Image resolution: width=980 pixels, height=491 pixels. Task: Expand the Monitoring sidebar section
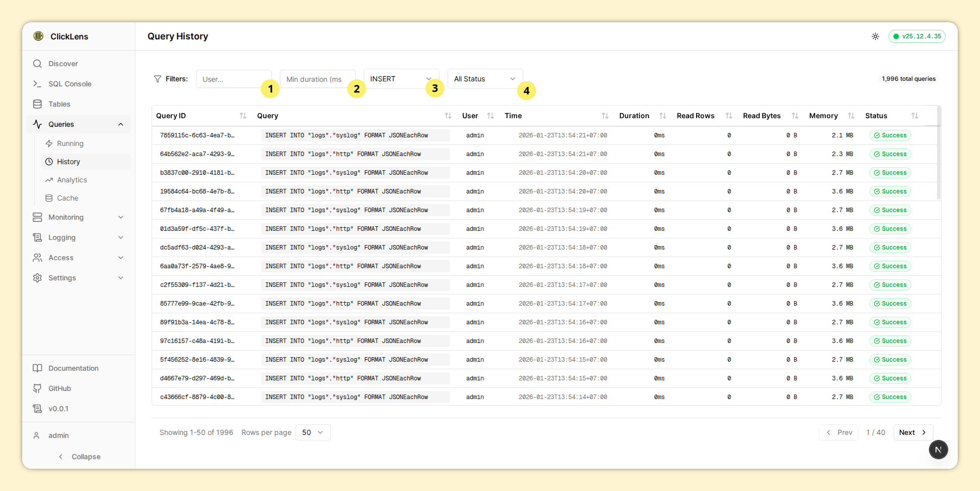point(121,217)
